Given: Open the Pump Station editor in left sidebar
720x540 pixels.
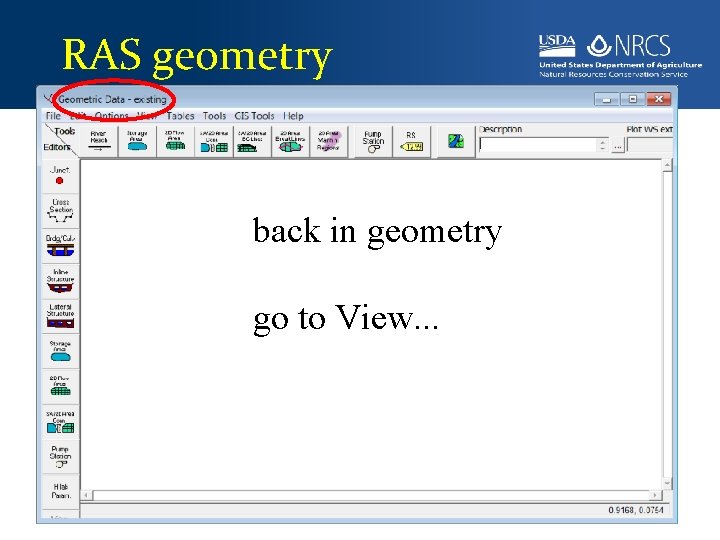Looking at the screenshot, I should point(60,457).
